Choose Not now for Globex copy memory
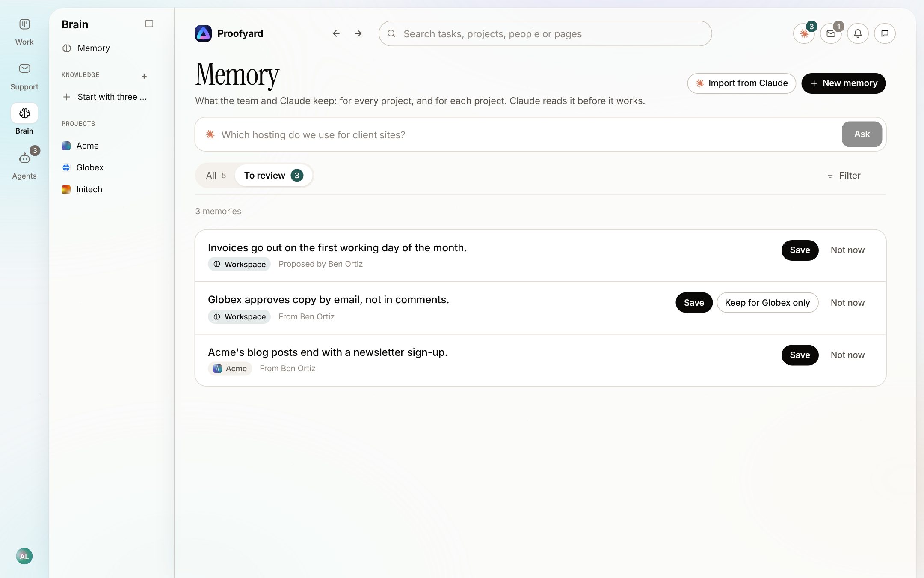Image resolution: width=924 pixels, height=578 pixels. coord(847,303)
